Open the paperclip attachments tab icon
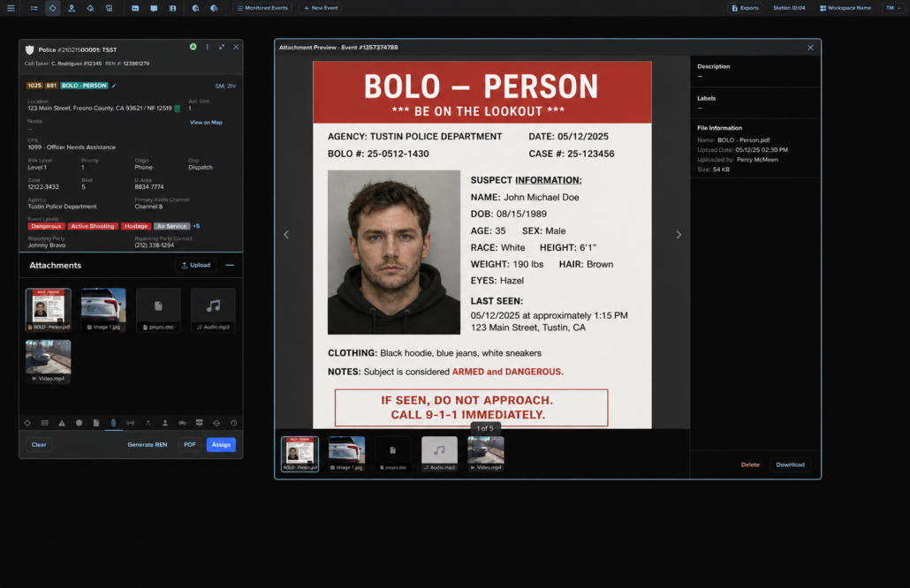The width and height of the screenshot is (910, 588). [x=113, y=423]
